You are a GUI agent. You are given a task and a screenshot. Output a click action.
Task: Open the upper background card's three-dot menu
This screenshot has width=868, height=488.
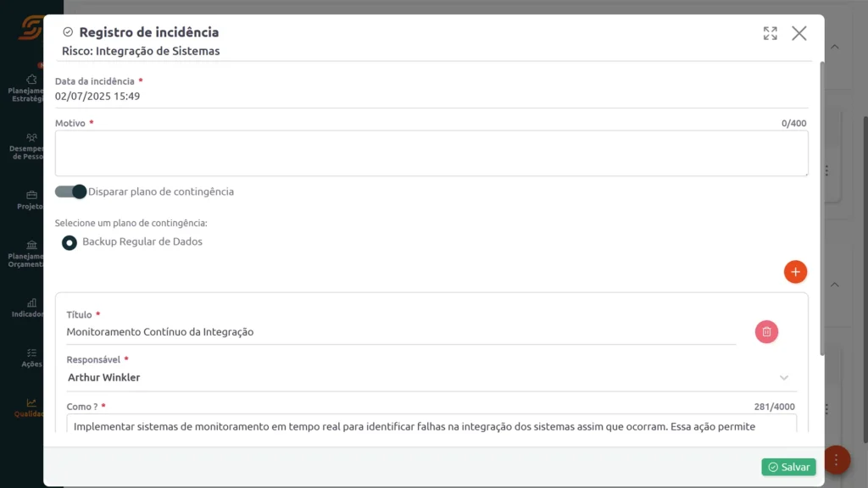827,170
